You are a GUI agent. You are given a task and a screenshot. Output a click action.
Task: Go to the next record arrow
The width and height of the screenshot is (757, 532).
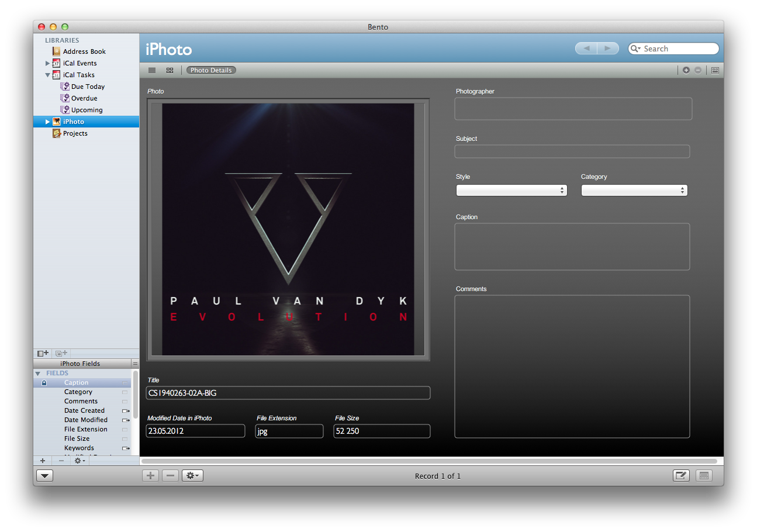click(608, 49)
